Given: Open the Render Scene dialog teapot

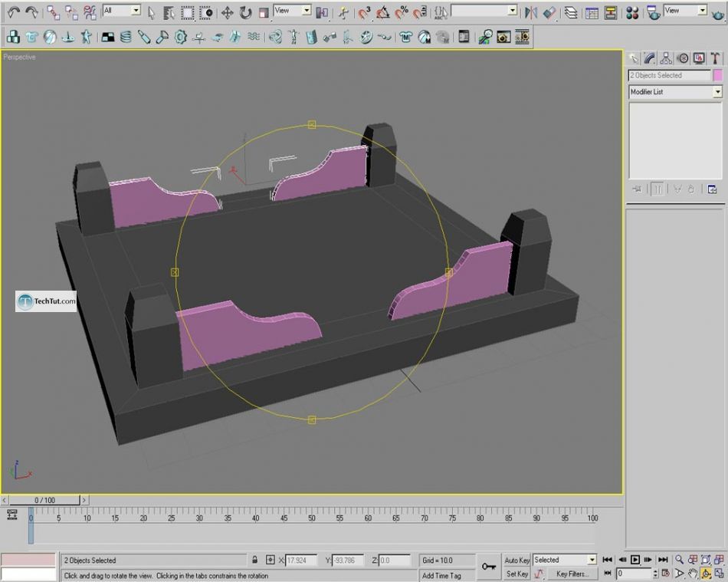Looking at the screenshot, I should [x=654, y=12].
